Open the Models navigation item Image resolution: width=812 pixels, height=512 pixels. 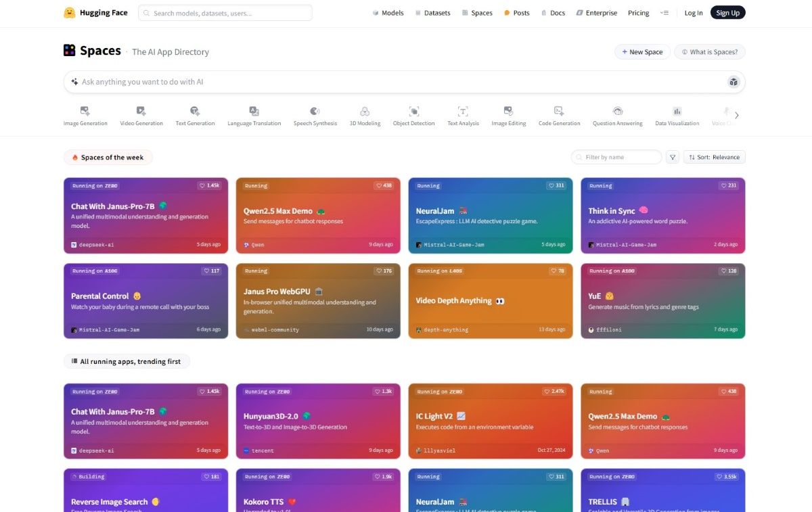pos(388,13)
